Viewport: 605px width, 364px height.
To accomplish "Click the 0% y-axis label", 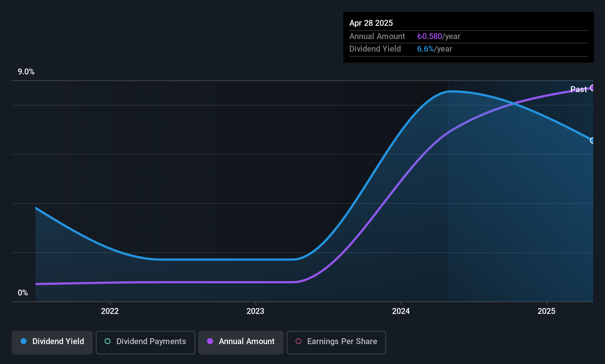I will 23,293.
